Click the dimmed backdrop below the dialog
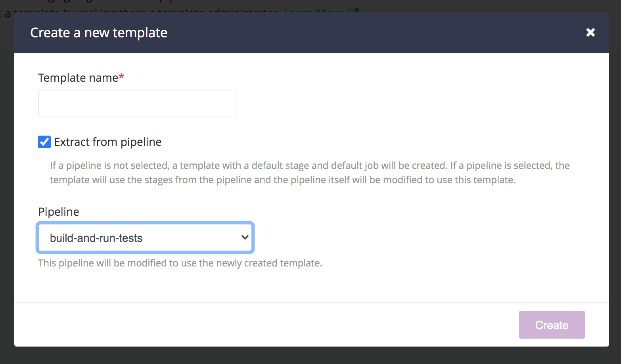Image resolution: width=621 pixels, height=364 pixels. pos(310,356)
